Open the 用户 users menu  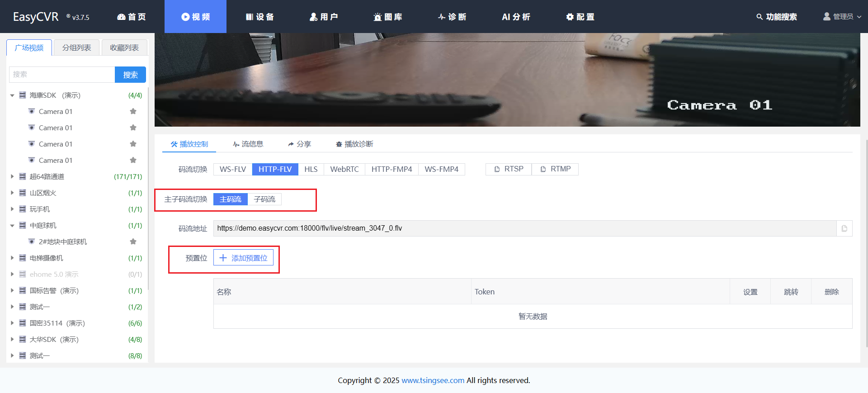324,17
